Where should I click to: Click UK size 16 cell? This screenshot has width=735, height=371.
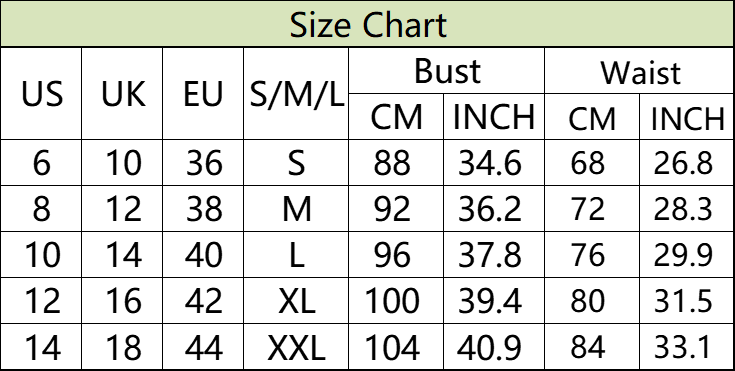point(122,301)
